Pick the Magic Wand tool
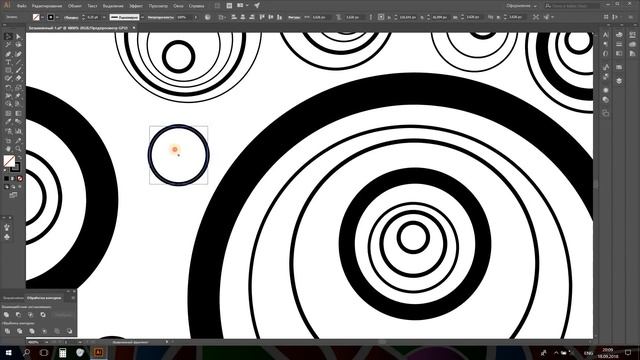Image resolution: width=640 pixels, height=360 pixels. click(x=8, y=45)
